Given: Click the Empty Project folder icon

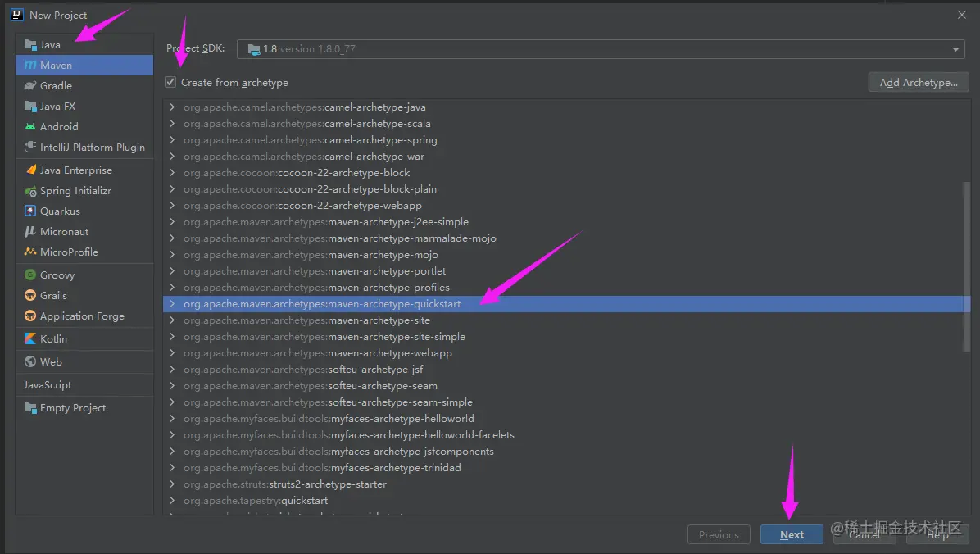Looking at the screenshot, I should 30,407.
